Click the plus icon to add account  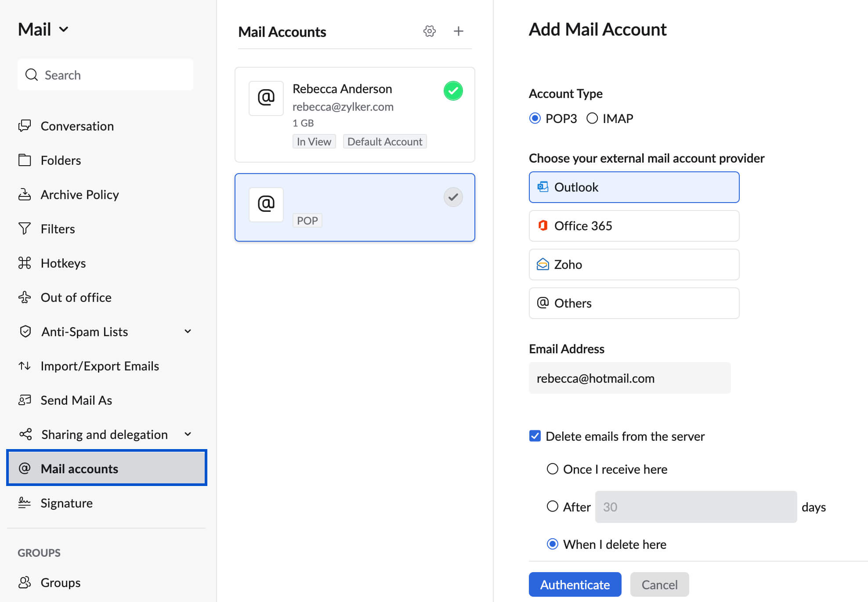458,31
